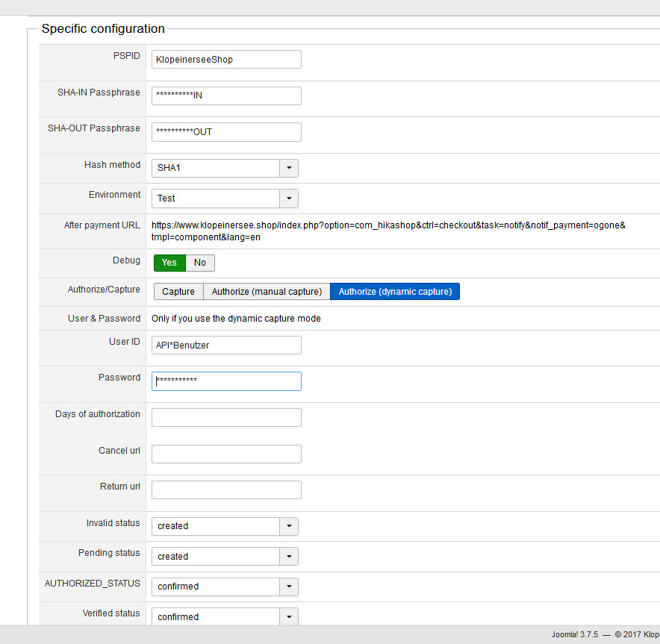Click the After payment URL text
Image resolution: width=660 pixels, height=644 pixels.
pos(388,231)
